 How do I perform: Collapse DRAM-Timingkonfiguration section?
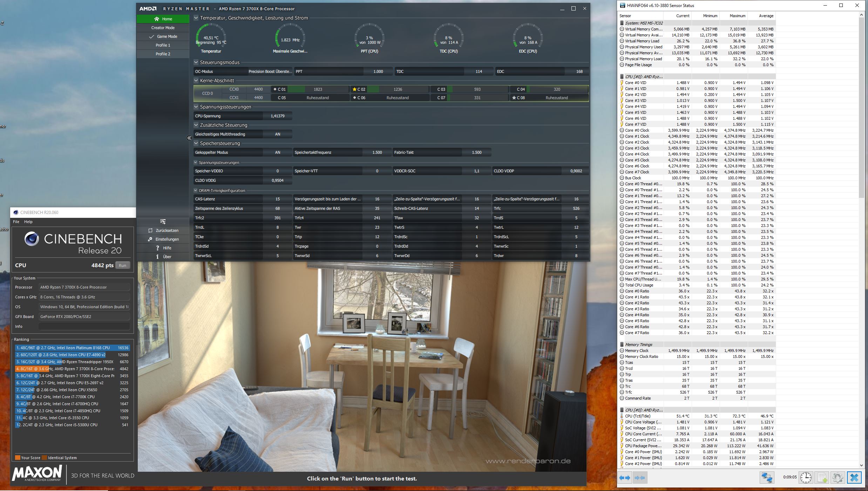click(x=196, y=191)
